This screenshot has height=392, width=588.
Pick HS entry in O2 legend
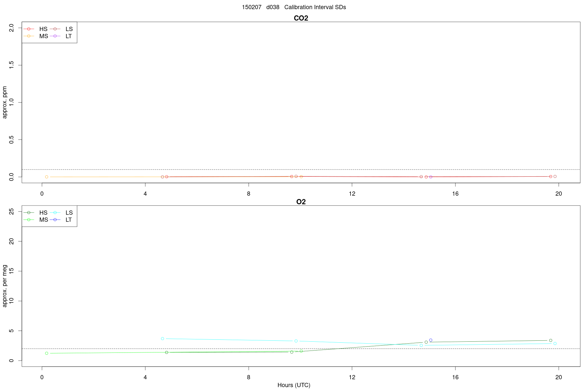[x=36, y=213]
